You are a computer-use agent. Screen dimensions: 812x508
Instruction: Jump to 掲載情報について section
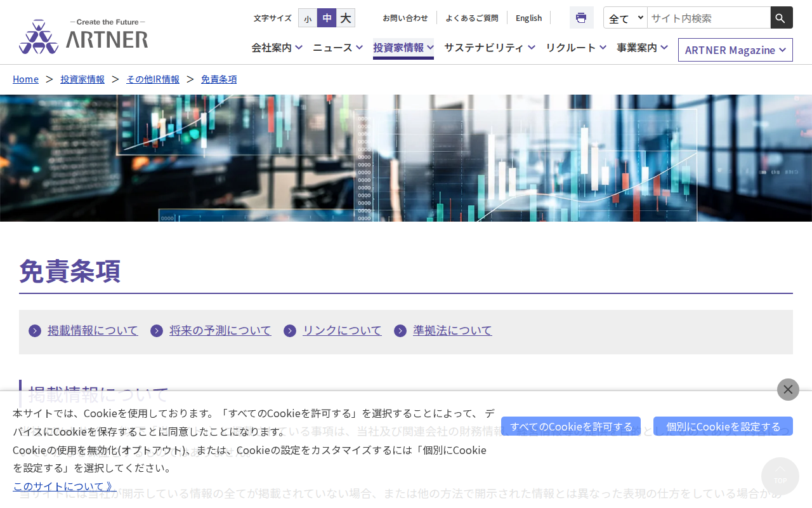[x=93, y=330]
